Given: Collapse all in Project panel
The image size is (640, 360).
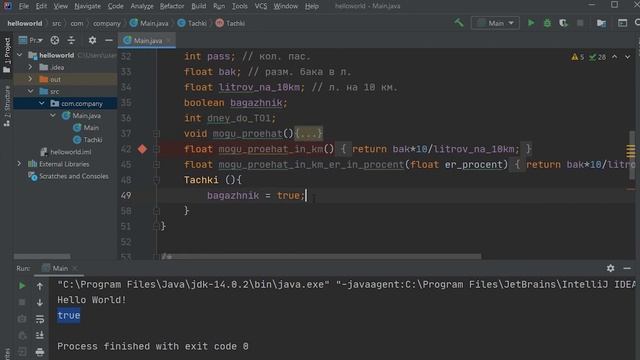Looking at the screenshot, I should point(71,40).
